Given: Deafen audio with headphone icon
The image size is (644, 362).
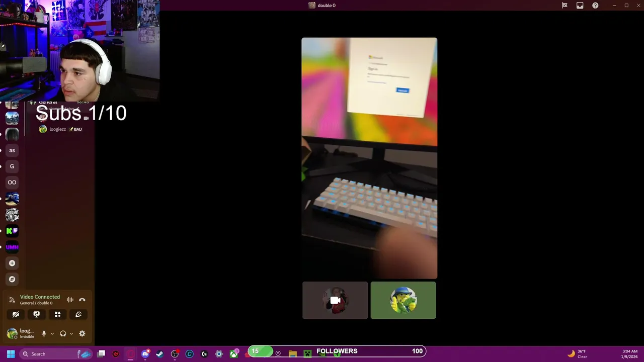Looking at the screenshot, I should (x=63, y=333).
